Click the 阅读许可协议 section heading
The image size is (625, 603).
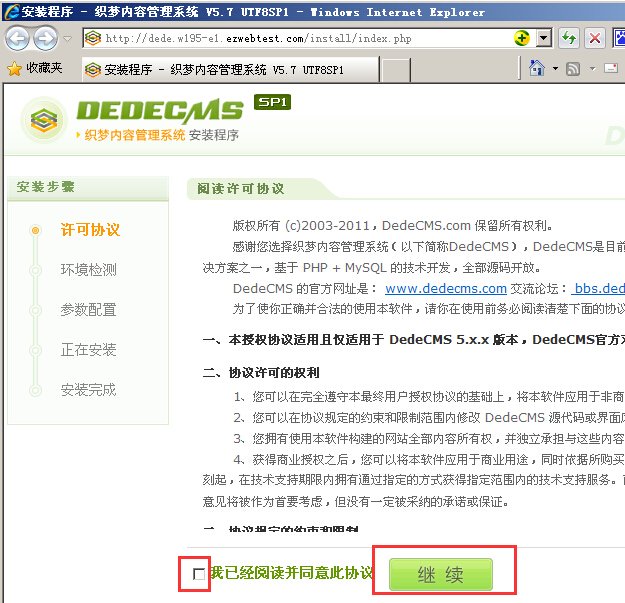(x=241, y=189)
